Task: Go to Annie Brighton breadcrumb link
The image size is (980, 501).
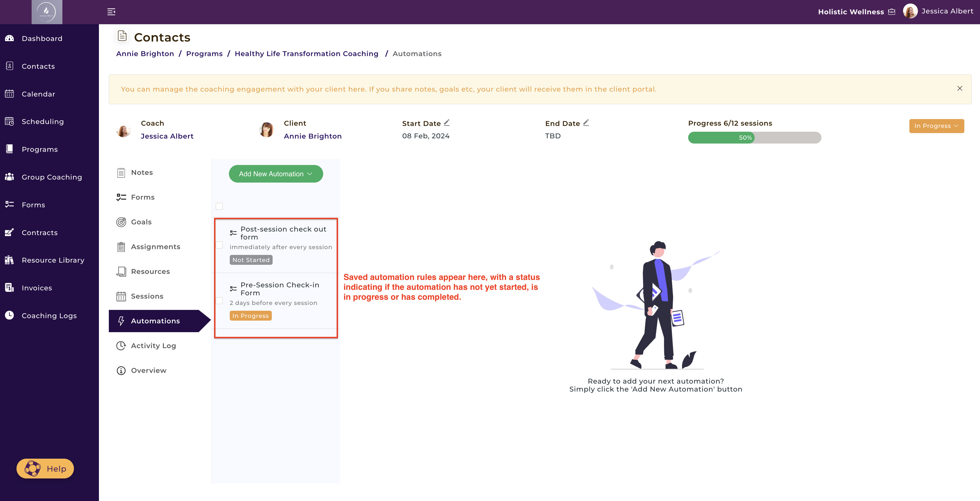Action: point(145,54)
